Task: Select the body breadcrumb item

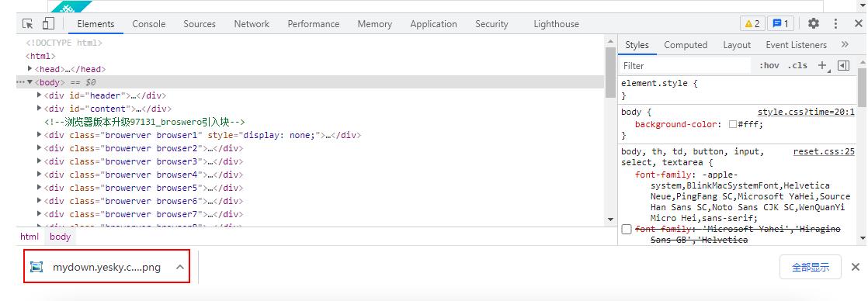Action: (61, 237)
